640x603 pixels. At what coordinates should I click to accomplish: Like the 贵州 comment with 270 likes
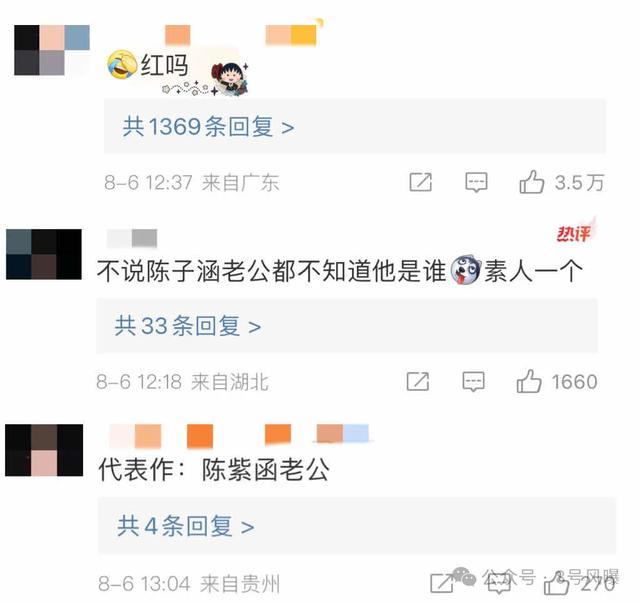tap(556, 583)
